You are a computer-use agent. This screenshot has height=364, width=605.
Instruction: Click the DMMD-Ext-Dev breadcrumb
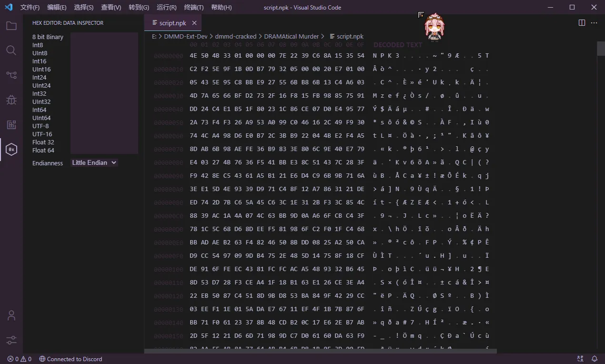(186, 36)
